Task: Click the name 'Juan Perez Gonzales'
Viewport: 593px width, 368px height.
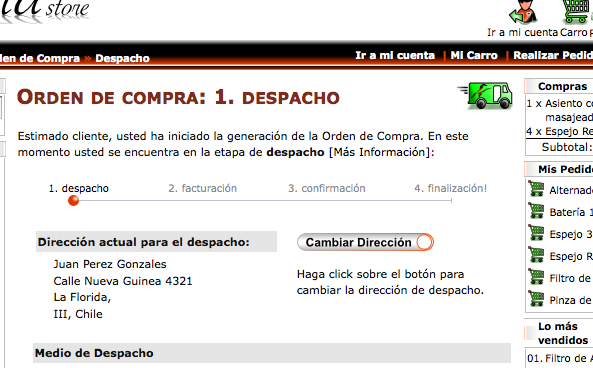Action: click(110, 264)
